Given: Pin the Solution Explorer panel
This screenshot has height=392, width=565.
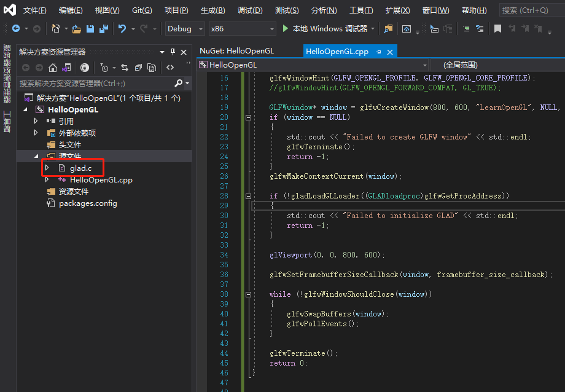Looking at the screenshot, I should tap(173, 52).
